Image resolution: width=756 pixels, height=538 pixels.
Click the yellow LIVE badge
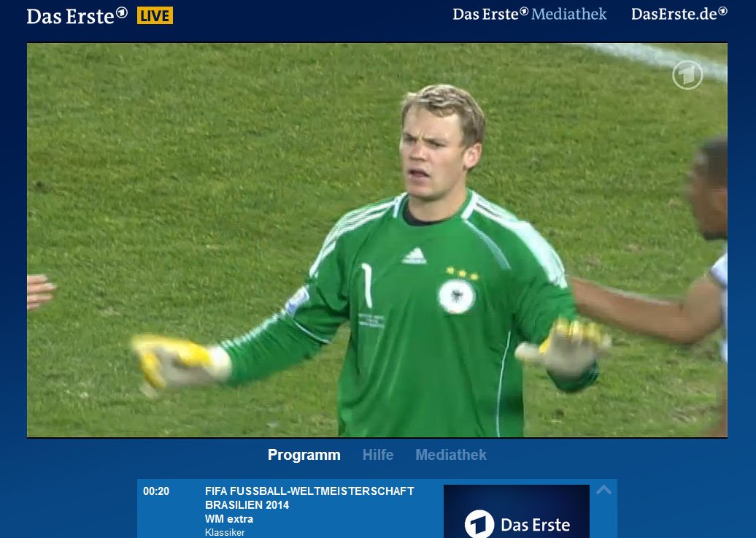point(155,15)
